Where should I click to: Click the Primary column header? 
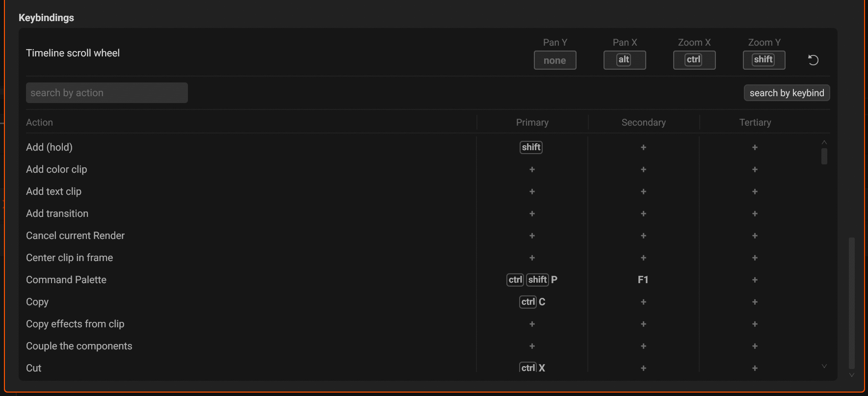532,122
